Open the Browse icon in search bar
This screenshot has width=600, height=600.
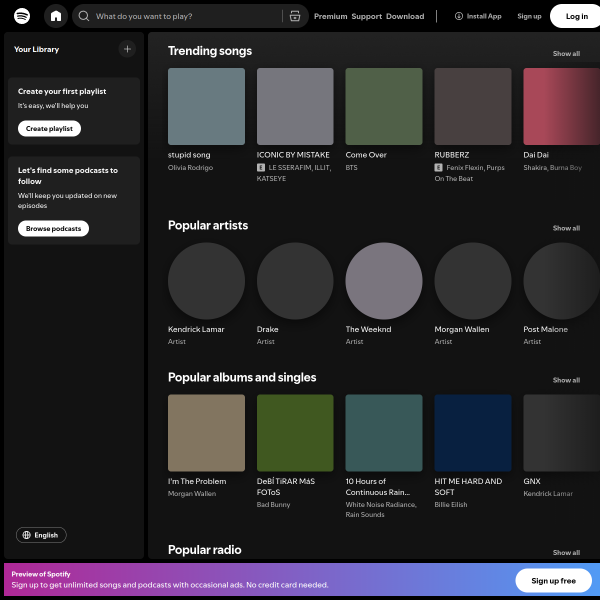pos(295,16)
